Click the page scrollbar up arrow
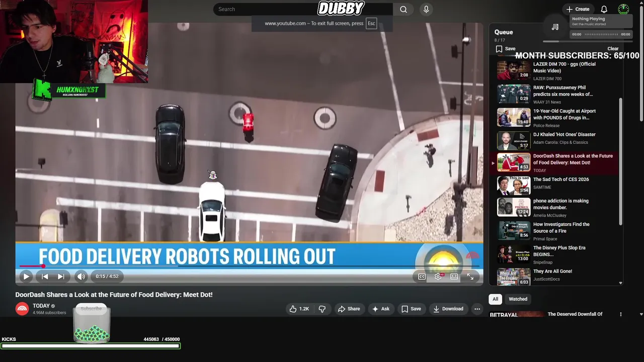 point(641,3)
